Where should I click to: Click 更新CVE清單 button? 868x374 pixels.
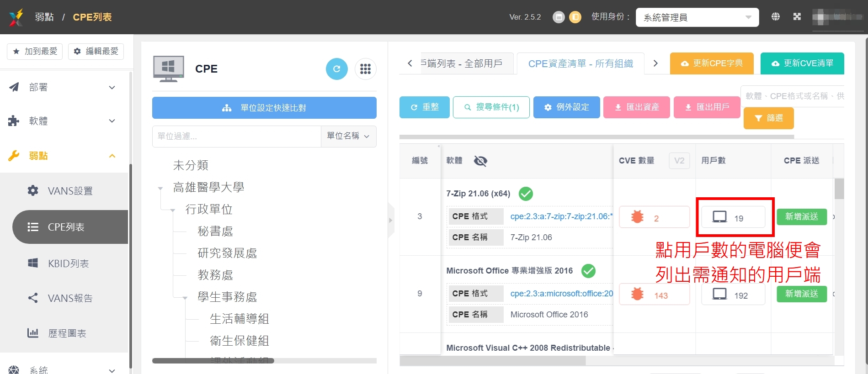coord(802,63)
